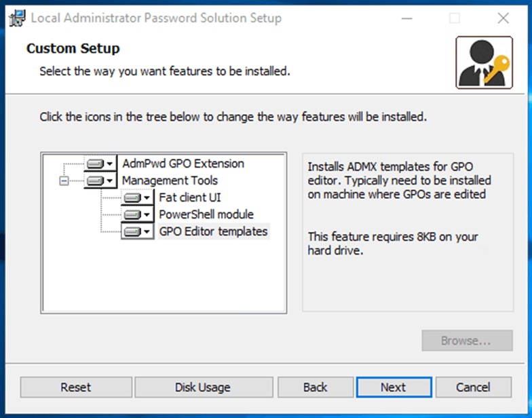Open the Fat client UI install-option arrow
The height and width of the screenshot is (418, 532).
click(x=147, y=198)
